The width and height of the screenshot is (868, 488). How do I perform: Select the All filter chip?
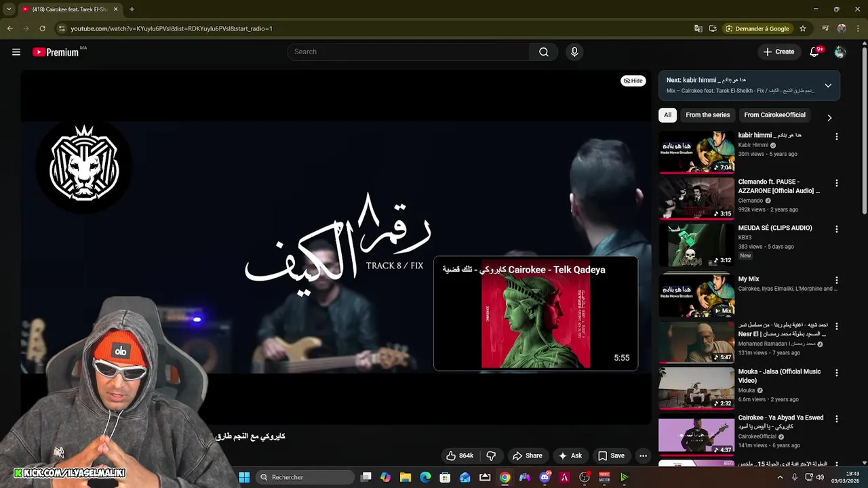click(667, 115)
